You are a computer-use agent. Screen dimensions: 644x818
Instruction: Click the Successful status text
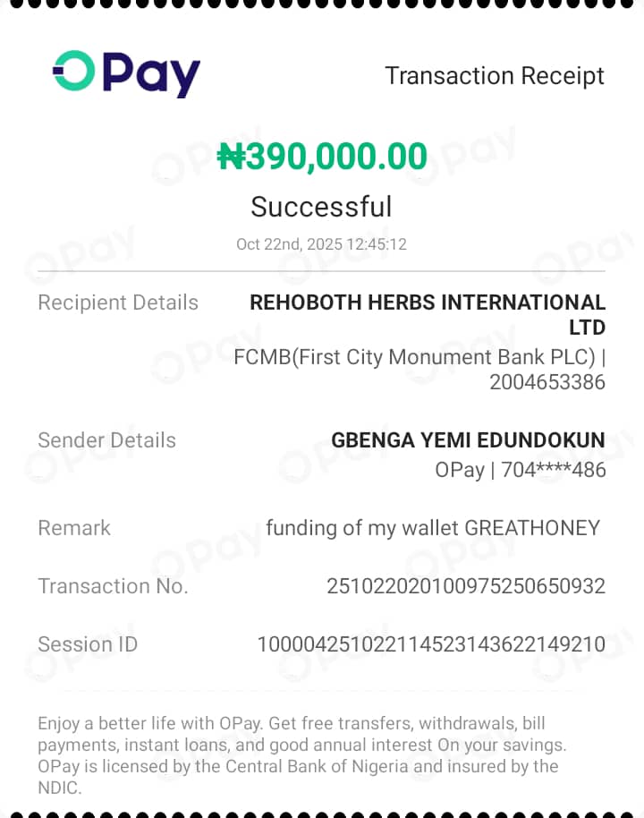321,207
